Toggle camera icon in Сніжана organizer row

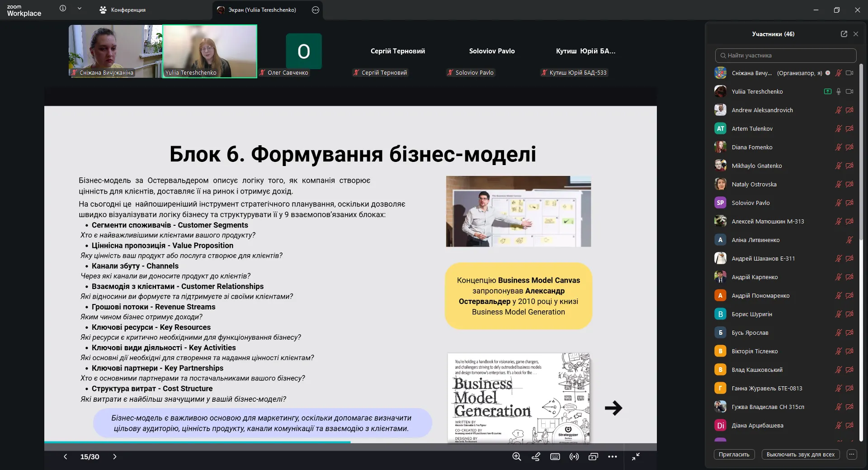pos(849,73)
